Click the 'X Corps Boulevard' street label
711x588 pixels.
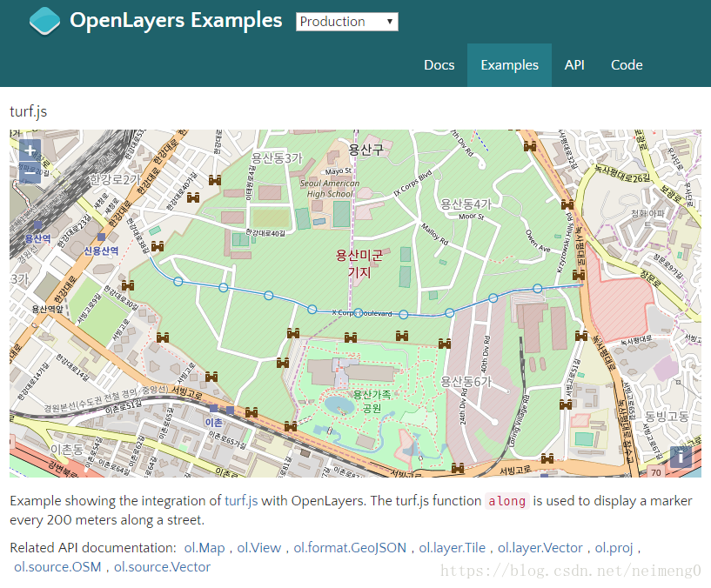pos(362,313)
